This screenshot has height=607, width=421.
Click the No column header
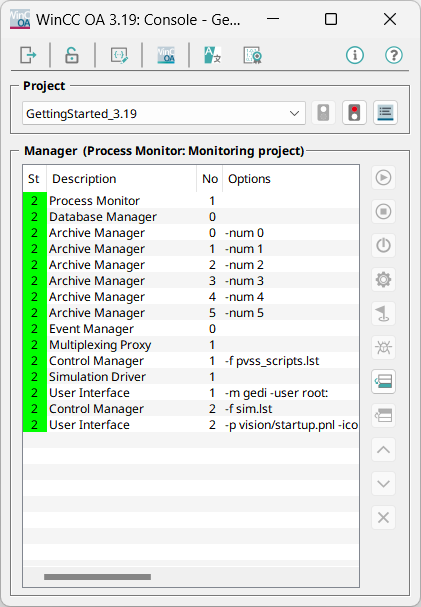point(210,179)
